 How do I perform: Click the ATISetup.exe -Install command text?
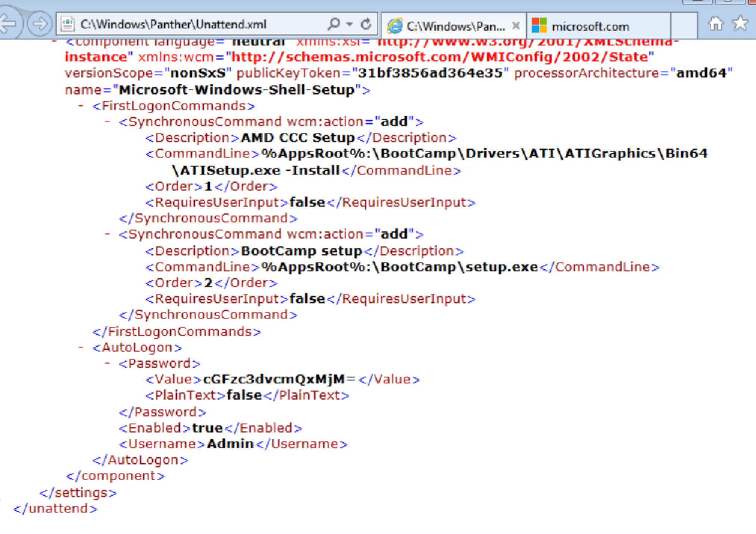[256, 170]
